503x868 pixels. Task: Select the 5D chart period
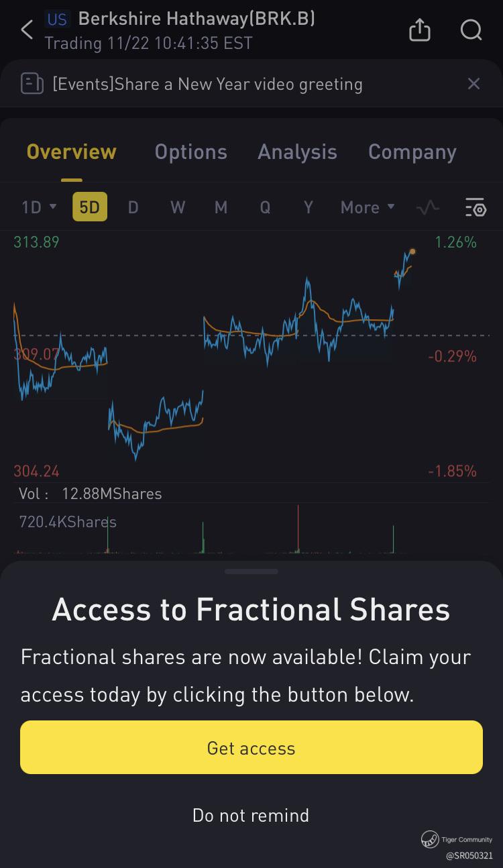coord(89,207)
